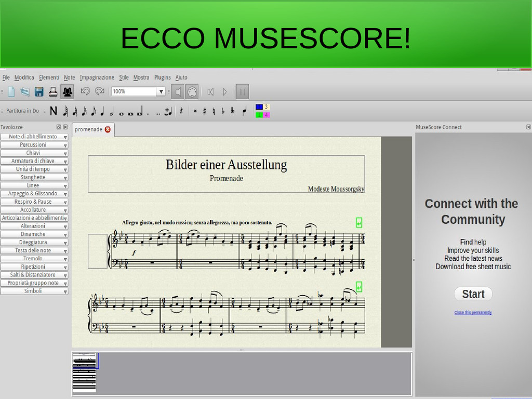The height and width of the screenshot is (399, 532).
Task: Print the score with the printer icon
Action: [53, 91]
